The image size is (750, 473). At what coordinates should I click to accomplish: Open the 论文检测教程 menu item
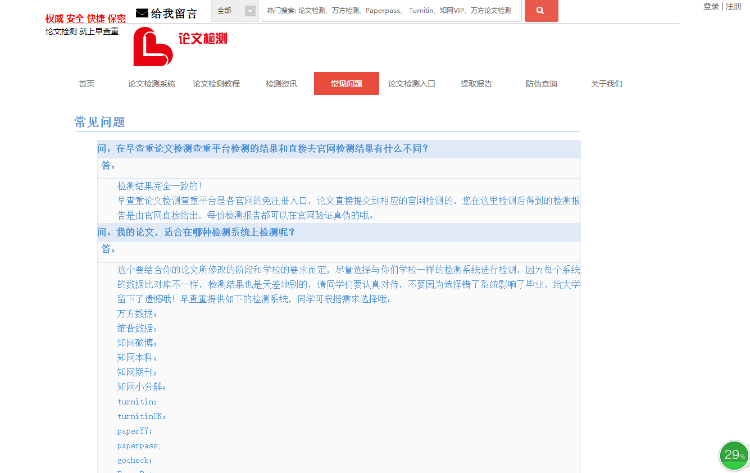tap(216, 84)
